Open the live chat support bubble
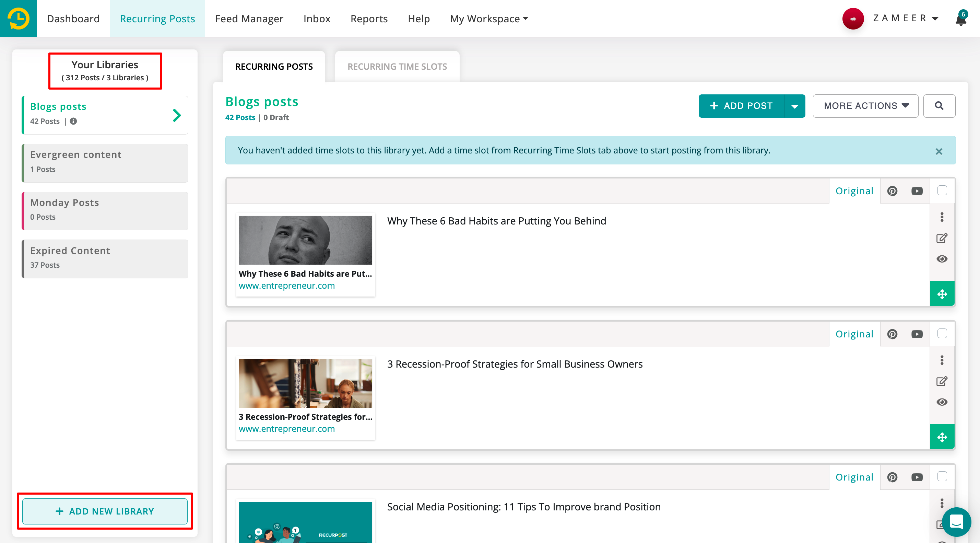The width and height of the screenshot is (980, 543). pyautogui.click(x=956, y=522)
